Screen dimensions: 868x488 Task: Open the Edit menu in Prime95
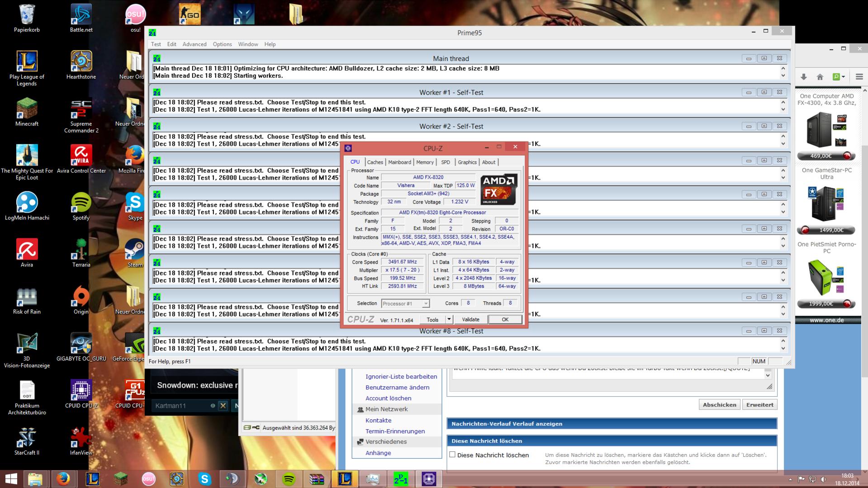point(171,44)
